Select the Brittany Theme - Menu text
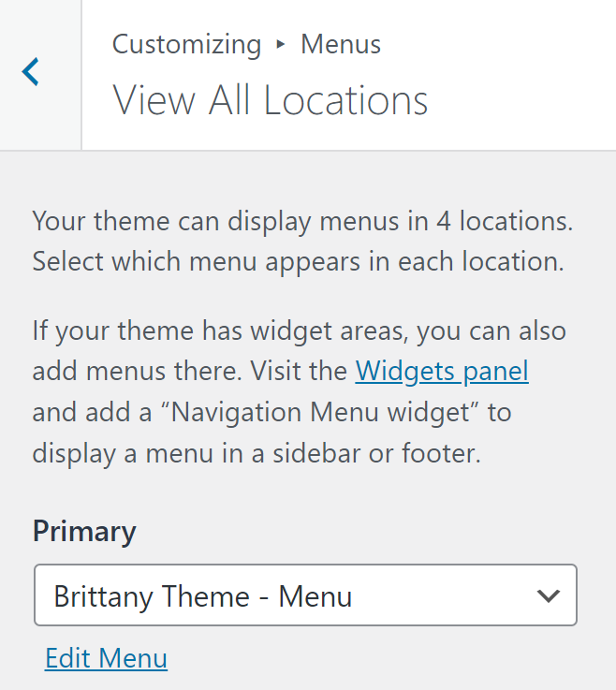This screenshot has width=616, height=690. tap(203, 595)
